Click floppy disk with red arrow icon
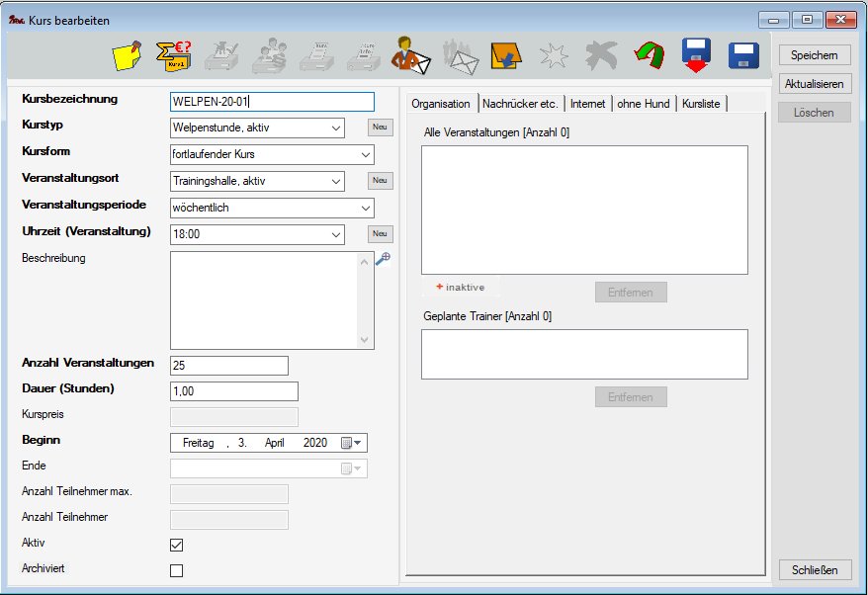868x595 pixels. tap(697, 56)
